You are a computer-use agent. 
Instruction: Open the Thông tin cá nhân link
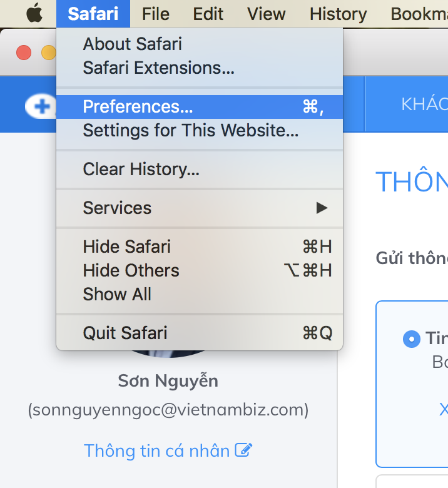157,450
